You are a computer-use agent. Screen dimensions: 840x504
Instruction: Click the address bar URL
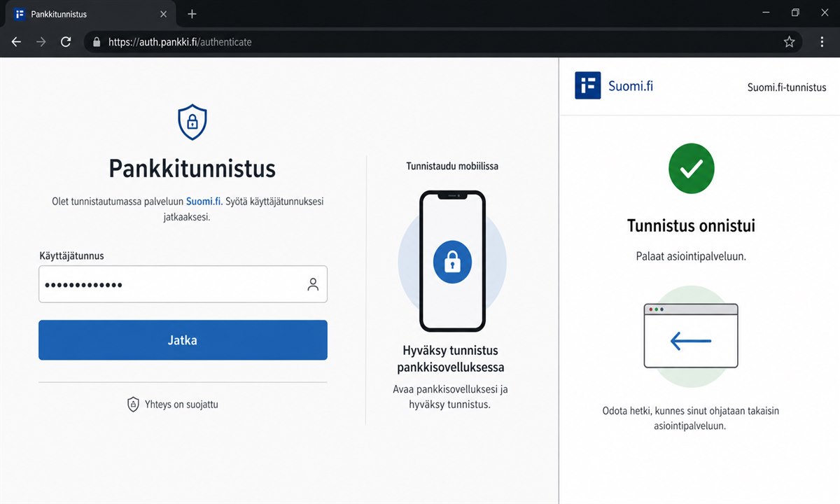pyautogui.click(x=180, y=42)
